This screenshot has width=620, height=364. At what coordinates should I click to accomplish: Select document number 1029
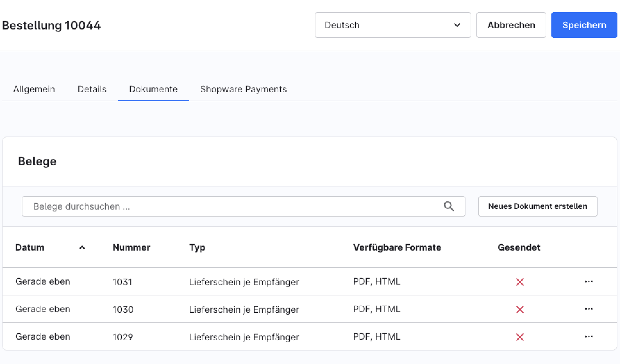123,337
